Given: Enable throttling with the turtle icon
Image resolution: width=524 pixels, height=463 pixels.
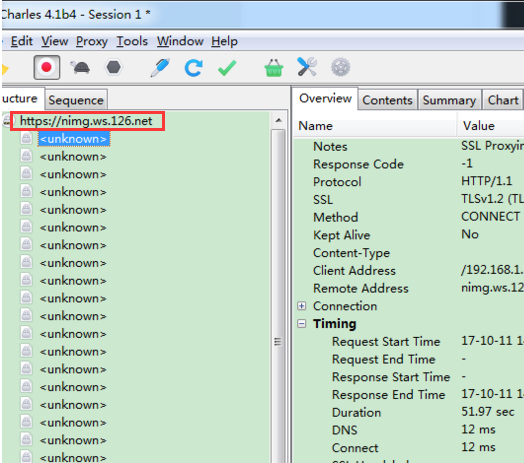Looking at the screenshot, I should pyautogui.click(x=80, y=68).
